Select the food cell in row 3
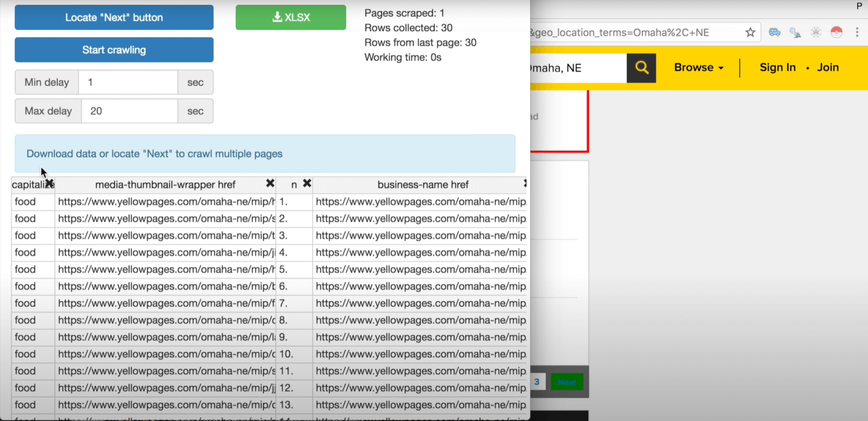 click(x=33, y=235)
